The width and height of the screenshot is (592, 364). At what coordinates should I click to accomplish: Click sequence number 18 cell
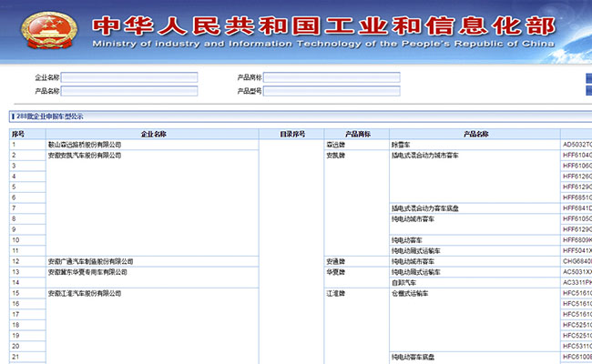(27, 325)
